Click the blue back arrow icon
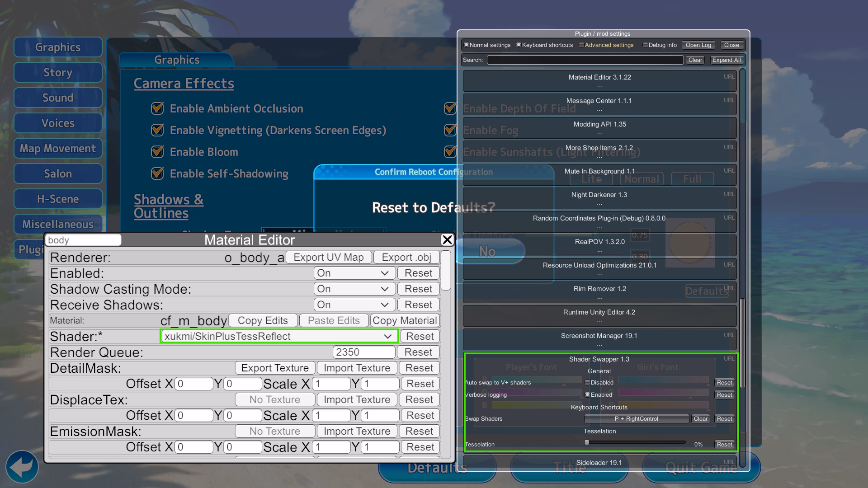The image size is (868, 488). (22, 467)
